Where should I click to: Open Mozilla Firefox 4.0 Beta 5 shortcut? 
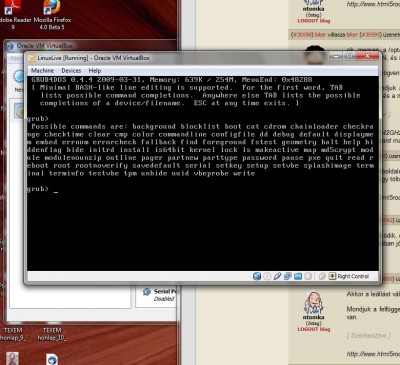(x=52, y=15)
